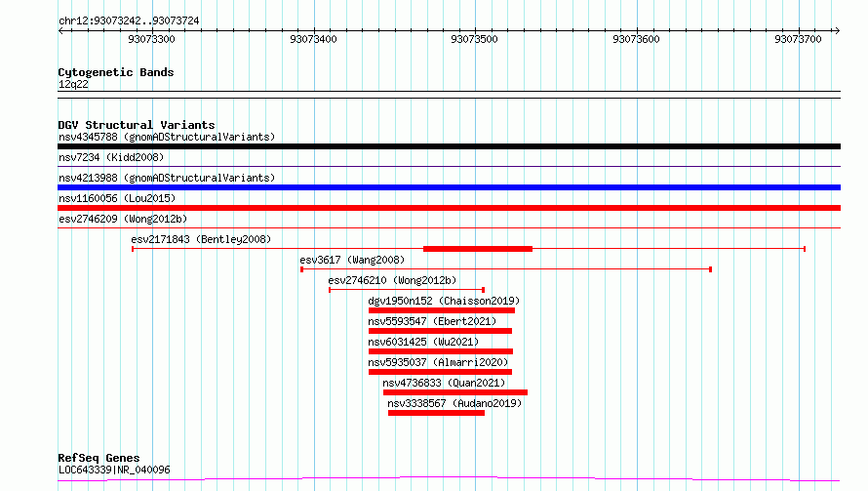Click the RefSeq Genes track title
The image size is (868, 491).
coord(99,459)
